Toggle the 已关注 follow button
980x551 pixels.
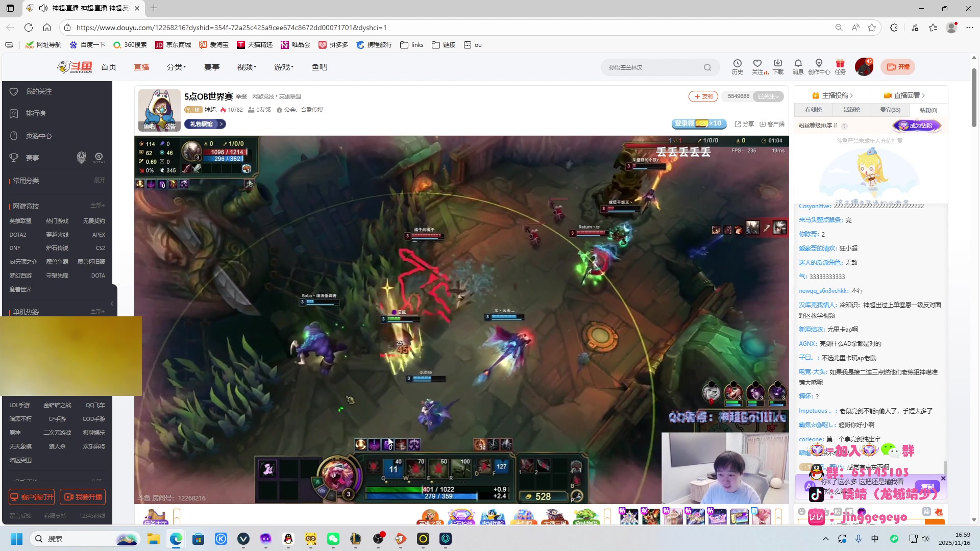[x=769, y=96]
